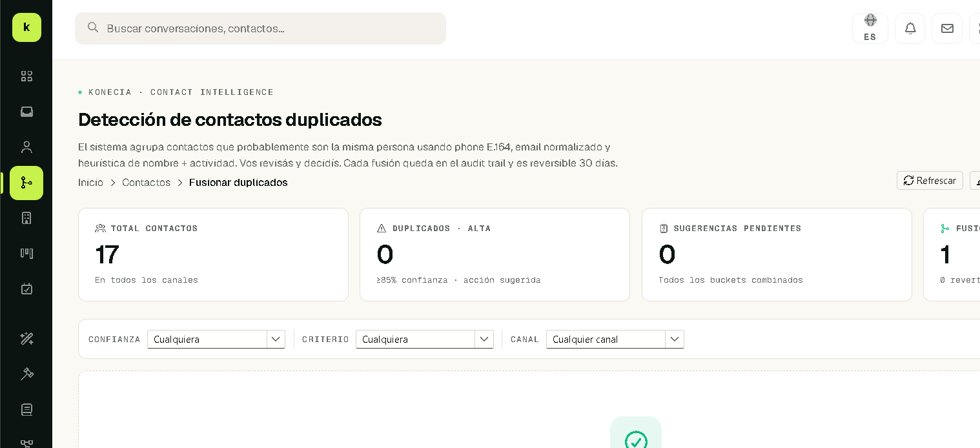Click the Refrescar button

[x=930, y=181]
